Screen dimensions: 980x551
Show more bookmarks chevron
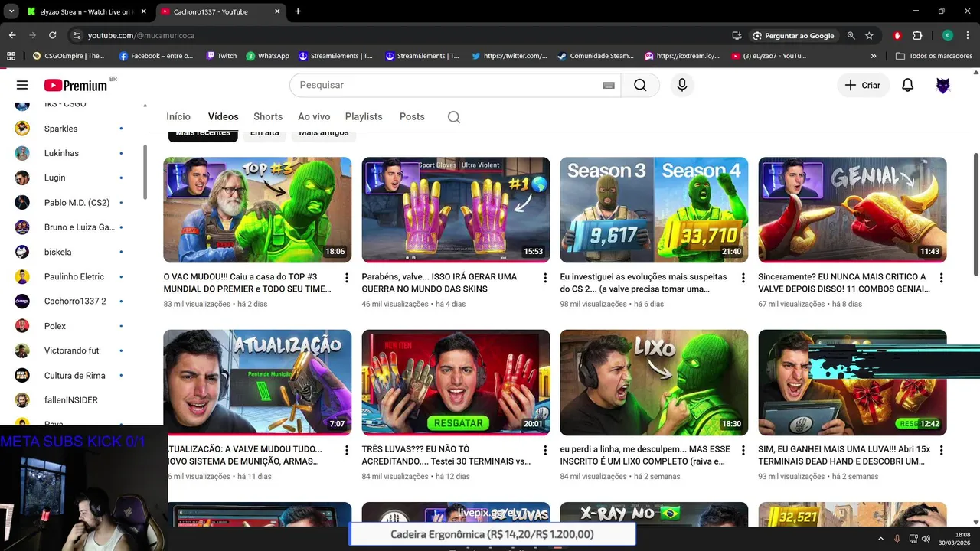tap(874, 56)
